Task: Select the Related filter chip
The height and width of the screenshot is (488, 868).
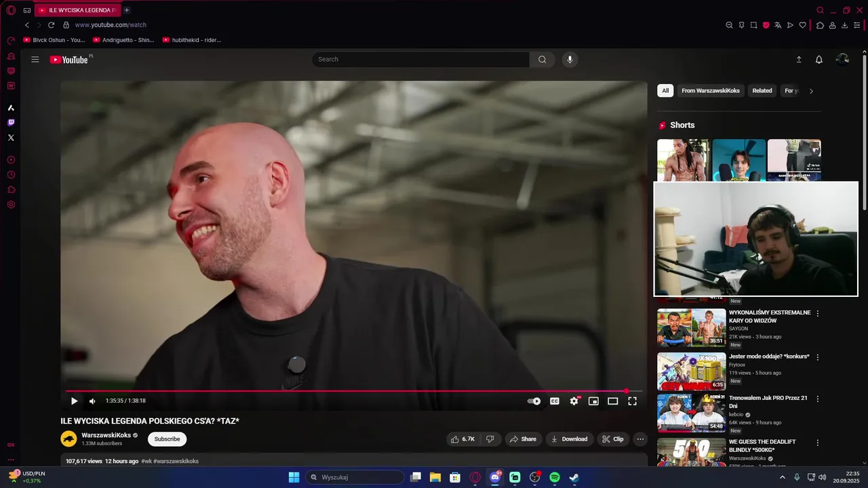Action: [762, 91]
